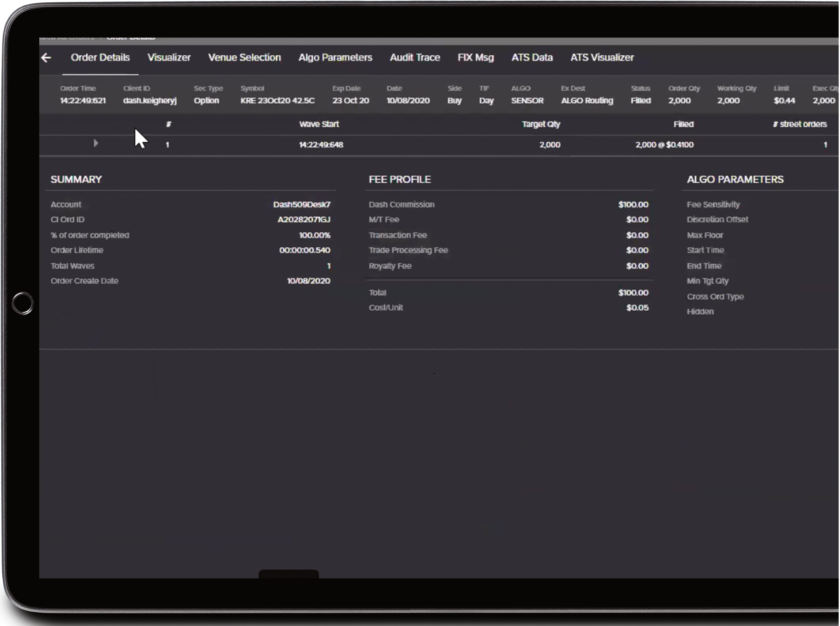Click the Target Qty column header

click(x=540, y=124)
